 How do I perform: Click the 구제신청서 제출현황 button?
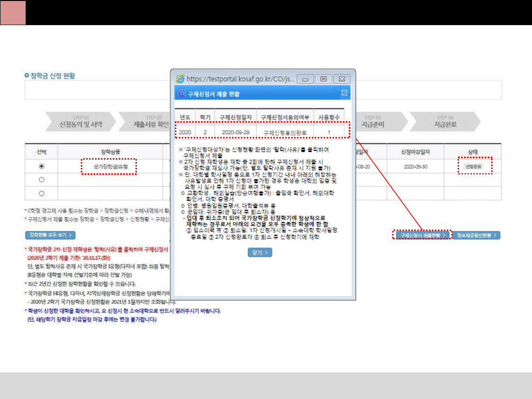[422, 235]
